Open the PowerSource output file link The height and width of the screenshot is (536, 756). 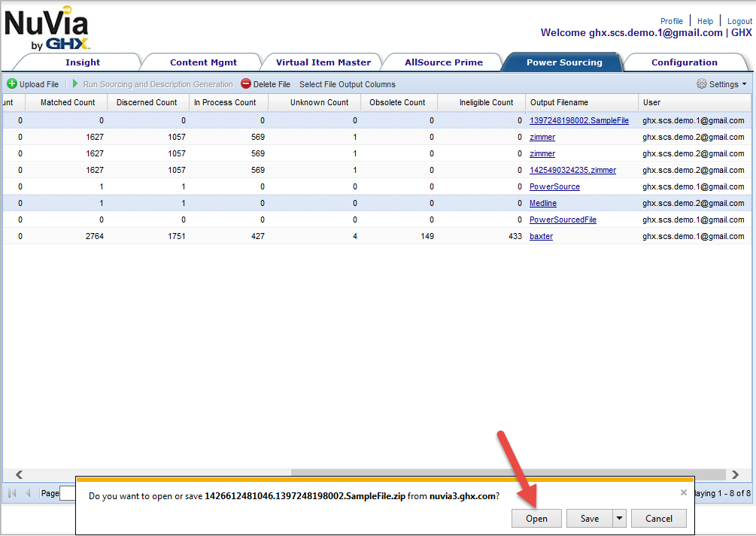tap(554, 186)
